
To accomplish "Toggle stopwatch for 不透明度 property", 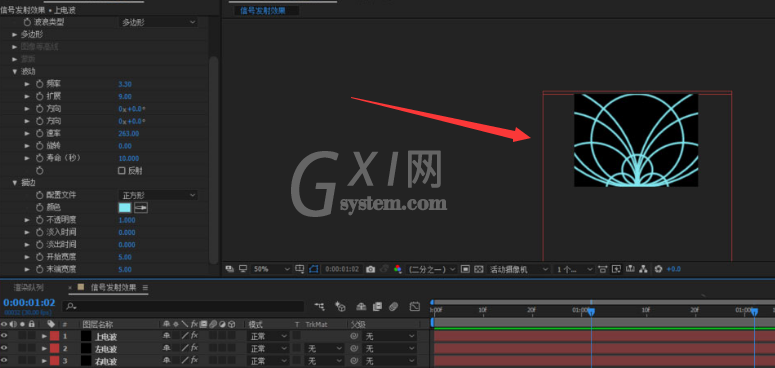I will 40,220.
